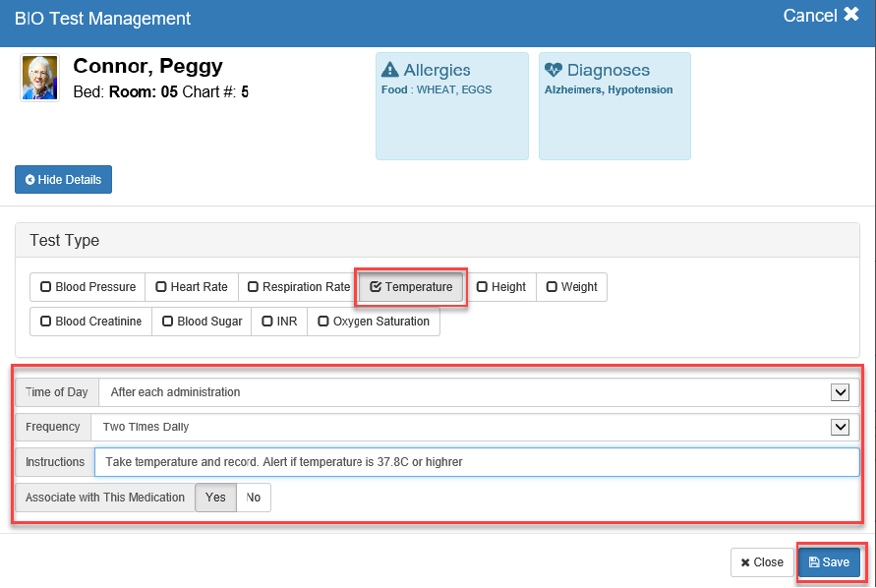Check Oxygen Saturation test type

tap(374, 322)
